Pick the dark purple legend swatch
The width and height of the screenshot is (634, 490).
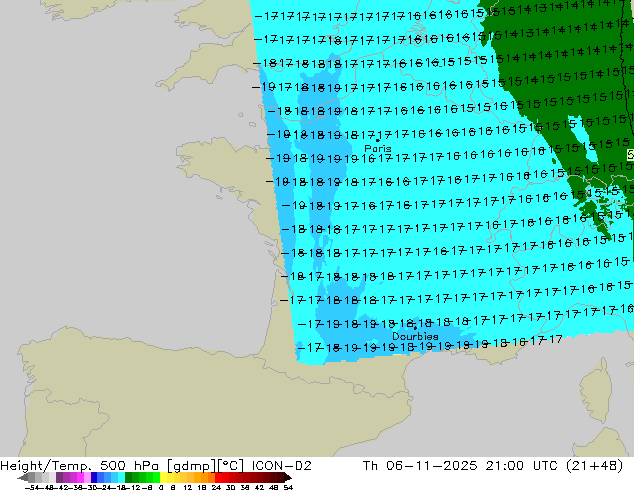(59, 478)
